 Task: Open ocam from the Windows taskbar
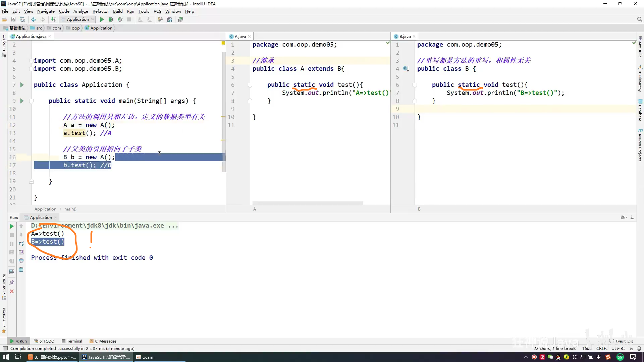[x=145, y=357]
